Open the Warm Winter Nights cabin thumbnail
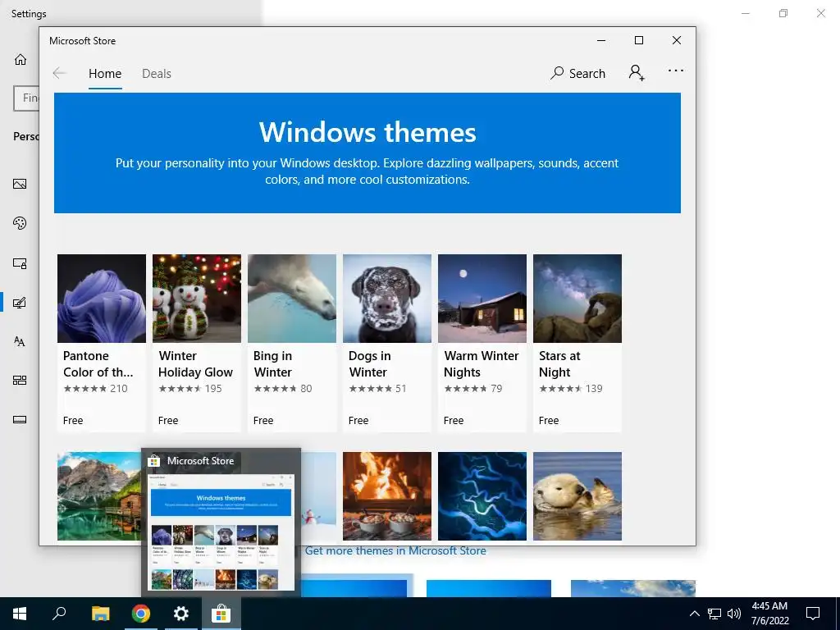Screen dimensions: 840x630 [x=482, y=299]
